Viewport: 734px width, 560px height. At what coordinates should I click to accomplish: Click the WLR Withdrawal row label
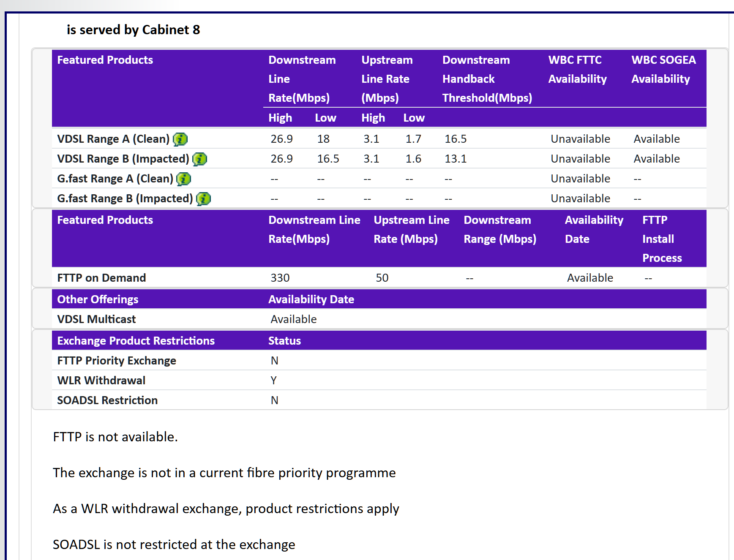101,381
